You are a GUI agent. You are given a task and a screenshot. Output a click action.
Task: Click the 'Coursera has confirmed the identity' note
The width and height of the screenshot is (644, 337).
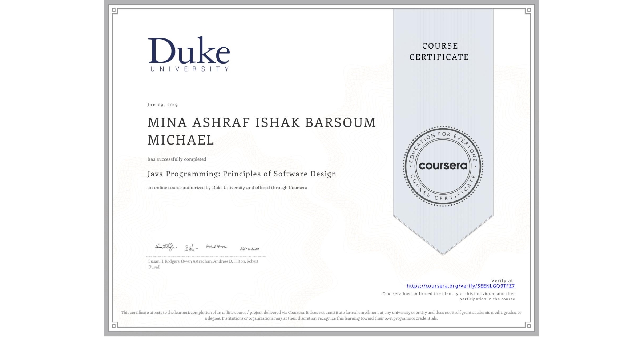pos(449,296)
